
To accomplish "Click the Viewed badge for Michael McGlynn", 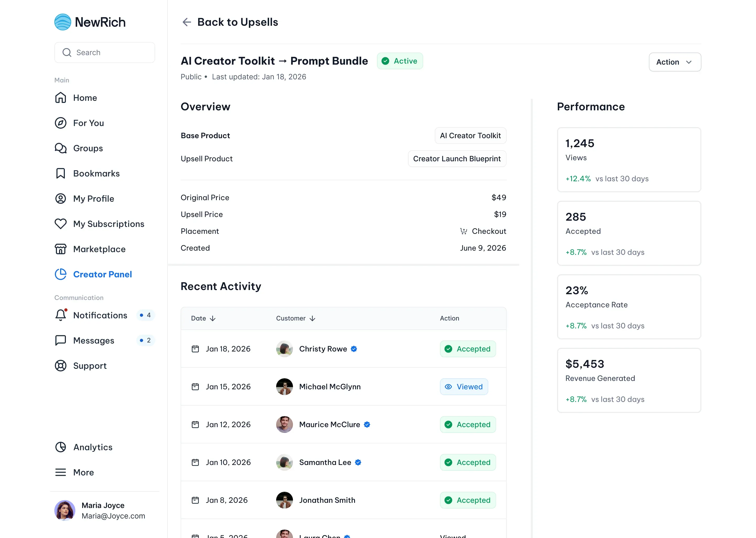I will tap(464, 387).
